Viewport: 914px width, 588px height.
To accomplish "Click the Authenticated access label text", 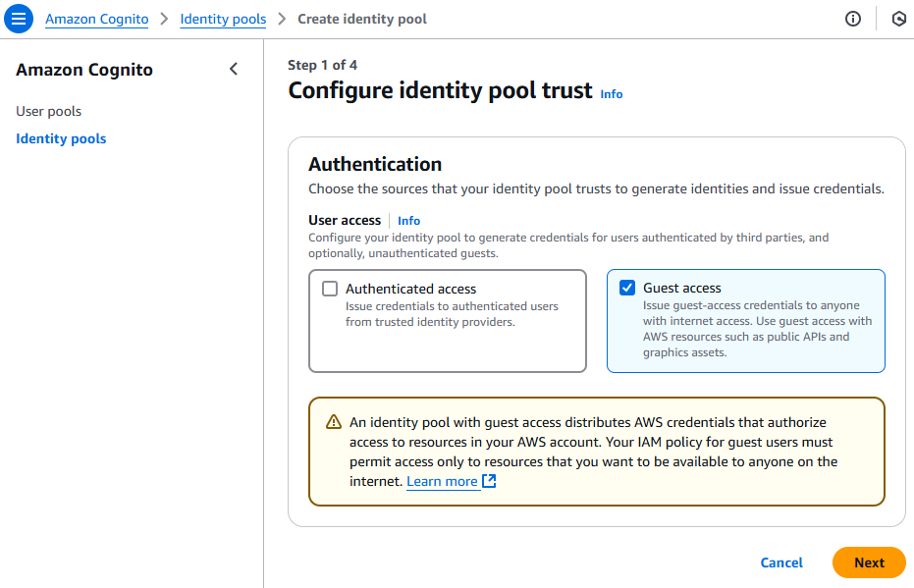I will (411, 289).
